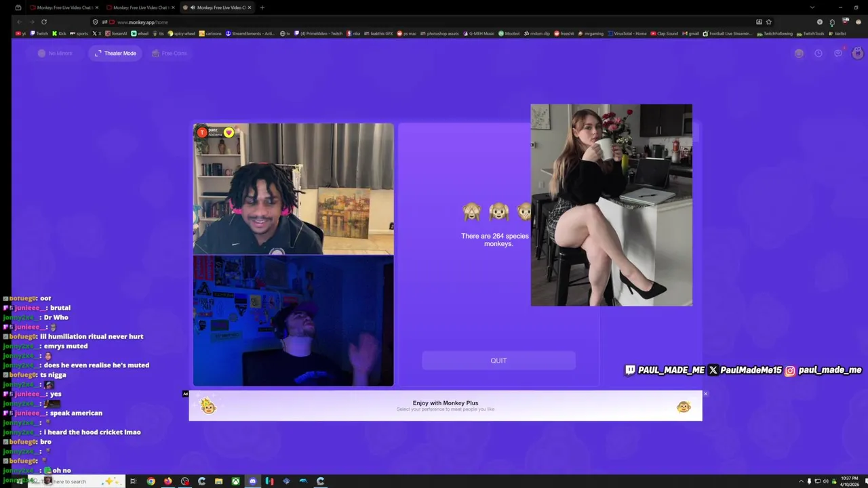Select the third Monkey tab playing audio
Screen dimensions: 868x488
217,7
